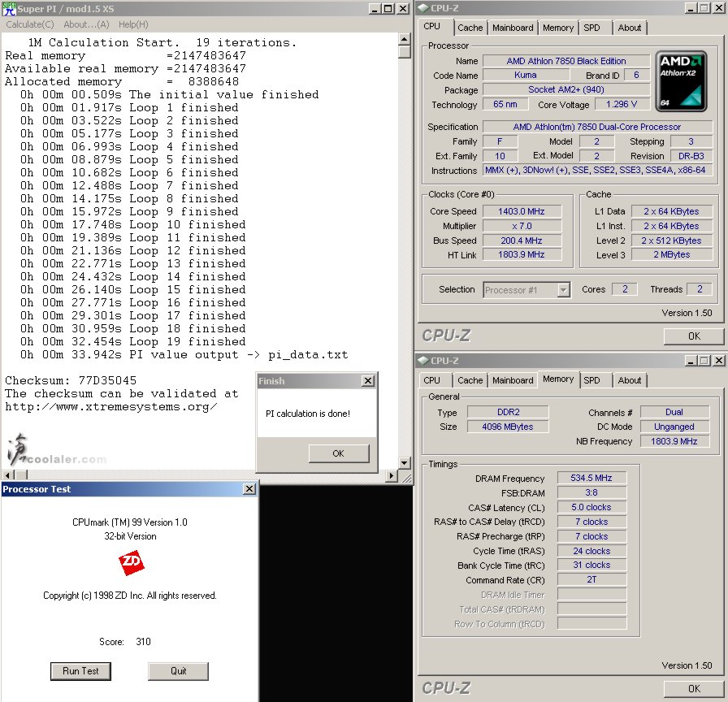Switch to Mainboard tab in bottom CPU-Z
Screen dimensions: 728x702
point(513,380)
